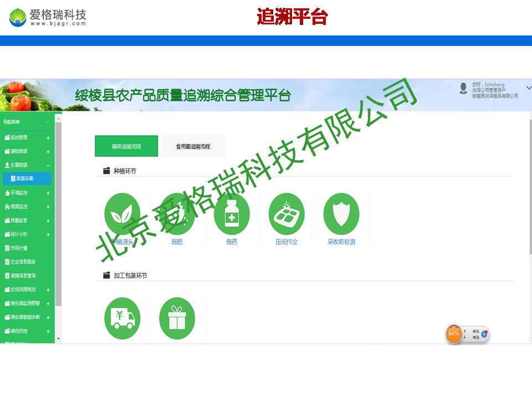Select 数据采集 in the sidebar
The width and height of the screenshot is (532, 399).
(x=27, y=178)
